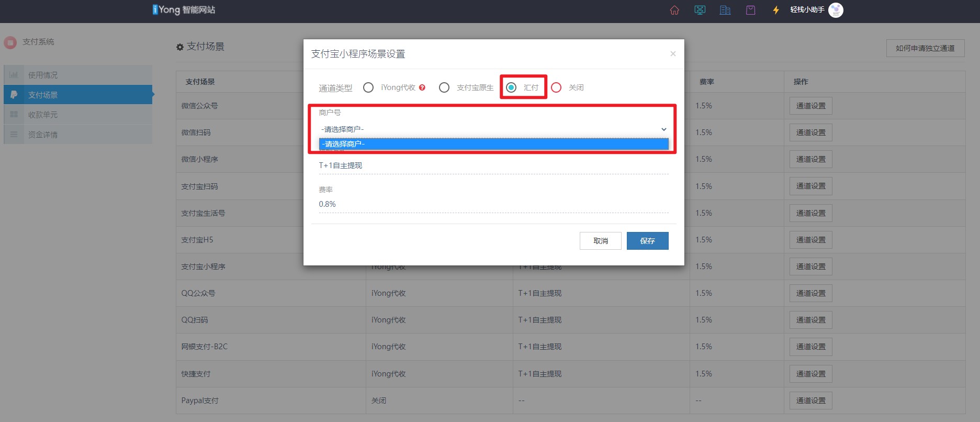
Task: Click 通道设置 for 微信扫码
Action: [x=811, y=132]
